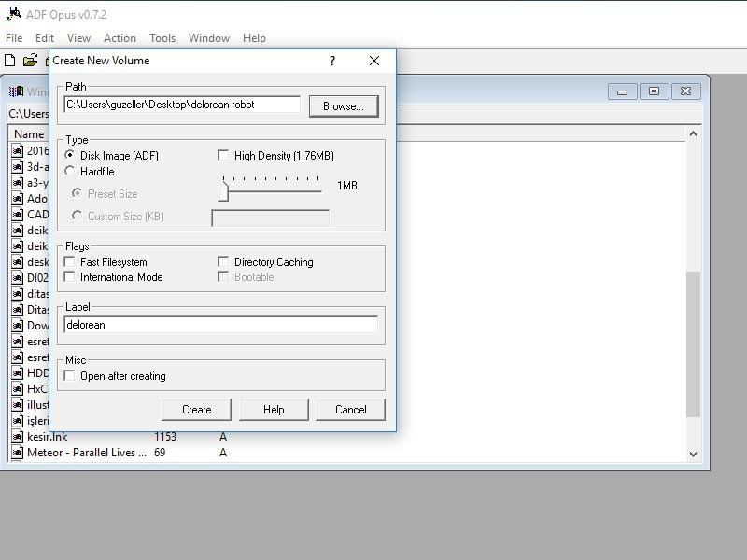Click into the Path text field
747x560 pixels.
pos(182,105)
